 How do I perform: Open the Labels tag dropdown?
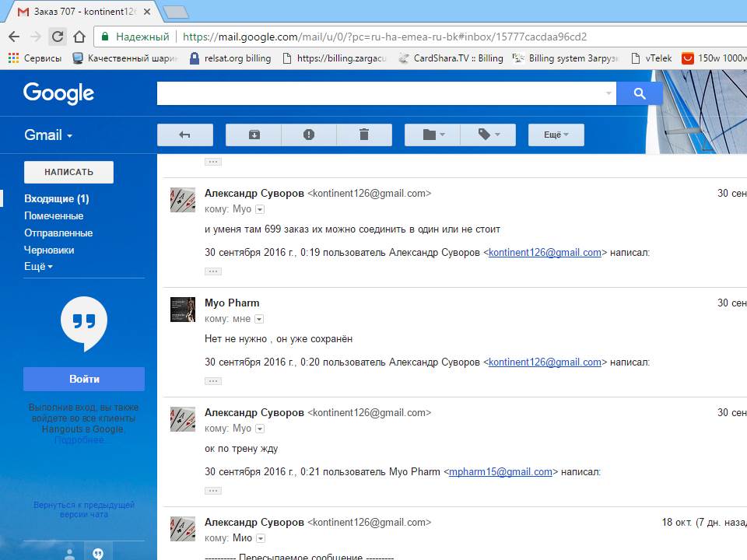coord(488,135)
